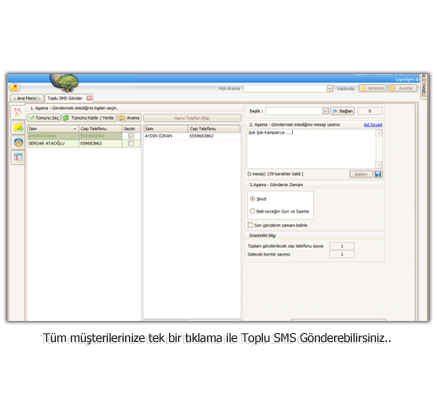This screenshot has width=437, height=418.
Task: Click the topmost sidebar tab icon
Action: coord(18,112)
